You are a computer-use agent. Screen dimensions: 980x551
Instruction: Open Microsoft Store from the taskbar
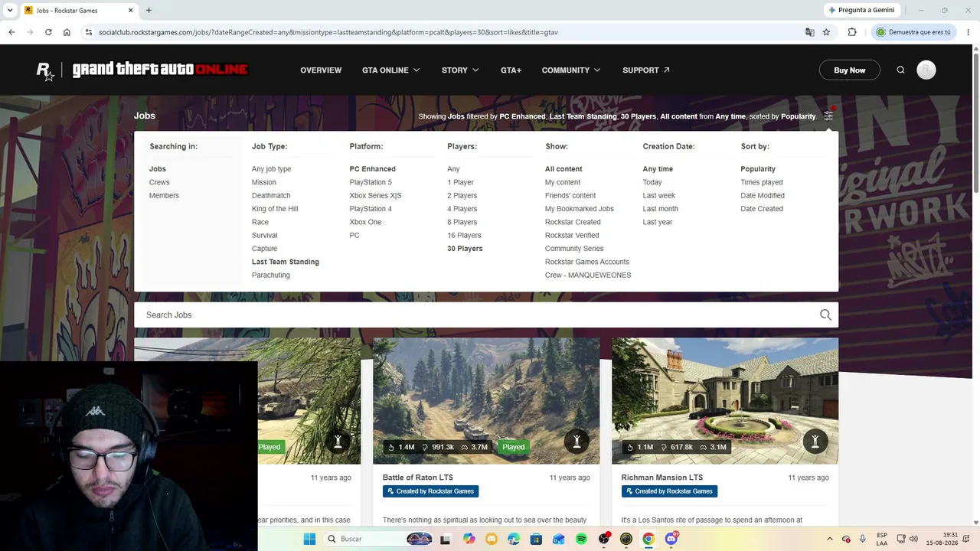point(536,539)
